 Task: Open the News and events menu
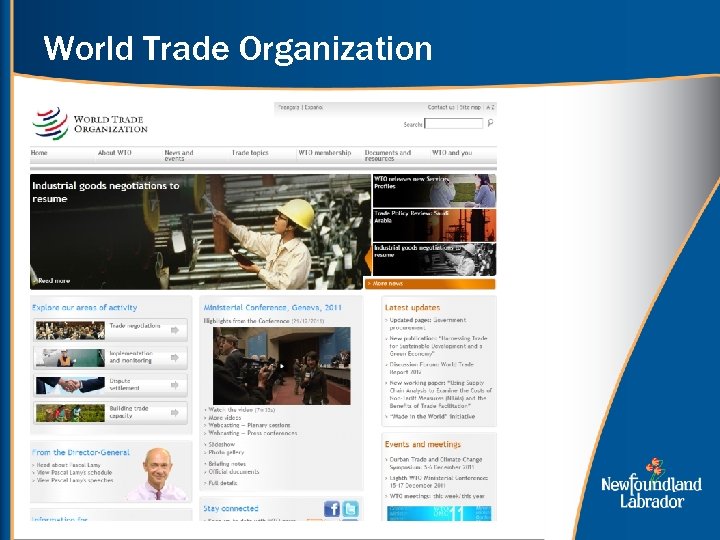pos(179,155)
